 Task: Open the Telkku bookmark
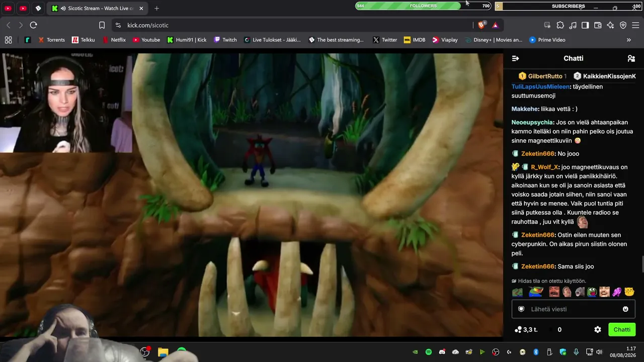[83, 40]
